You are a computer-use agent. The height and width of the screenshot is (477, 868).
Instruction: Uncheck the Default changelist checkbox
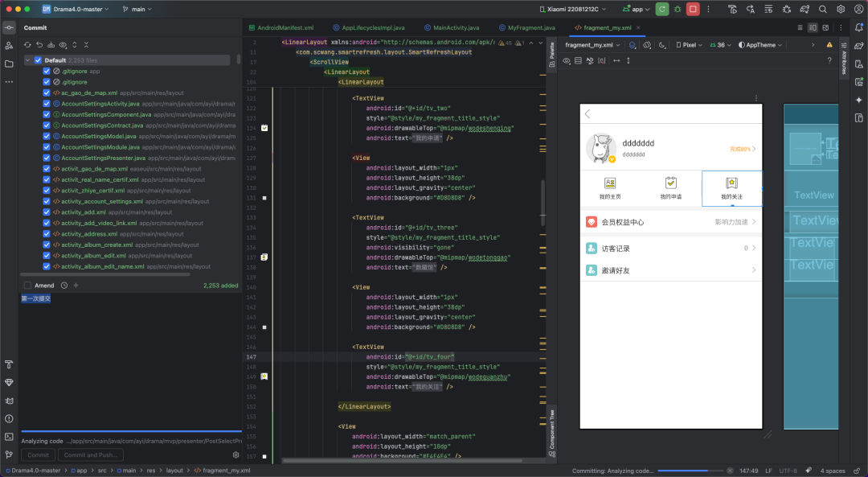tap(38, 60)
